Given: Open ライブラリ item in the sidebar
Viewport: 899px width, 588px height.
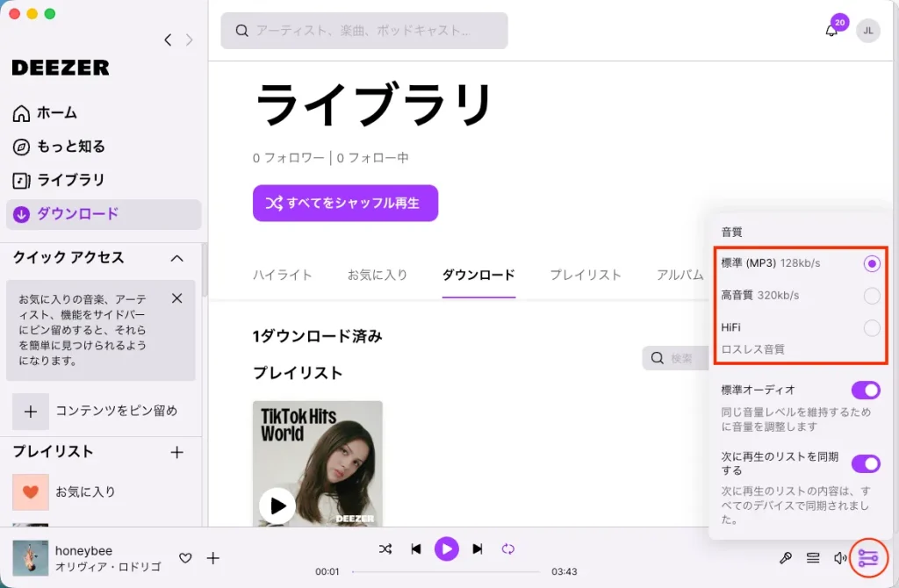Looking at the screenshot, I should pos(59,181).
